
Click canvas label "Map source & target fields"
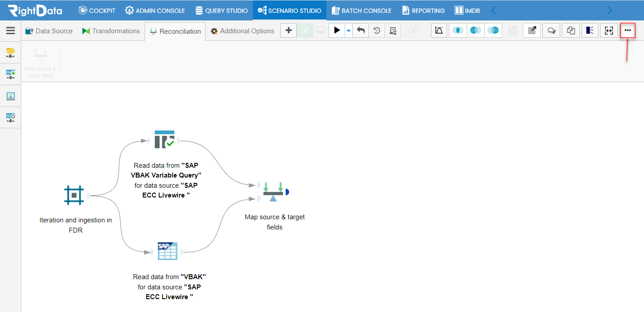275,222
